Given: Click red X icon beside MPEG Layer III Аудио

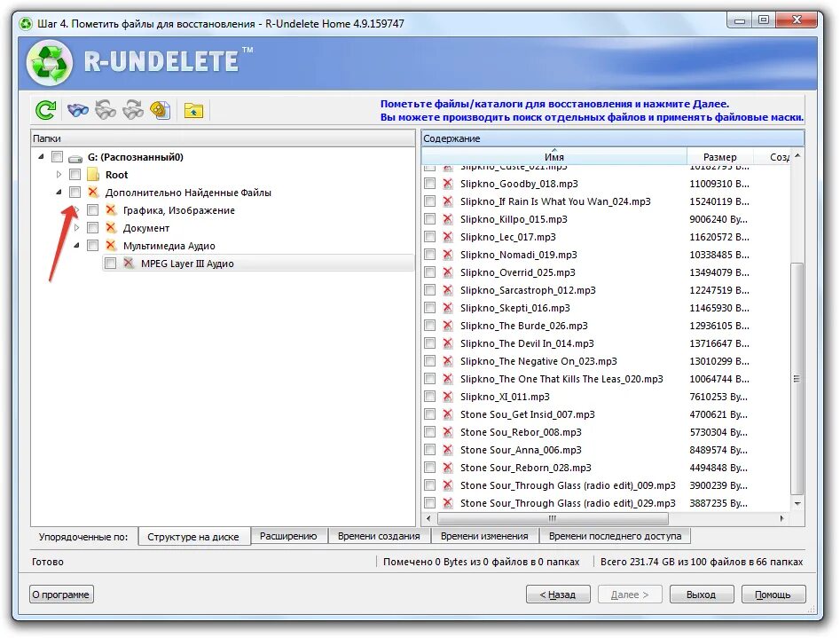Looking at the screenshot, I should [129, 263].
